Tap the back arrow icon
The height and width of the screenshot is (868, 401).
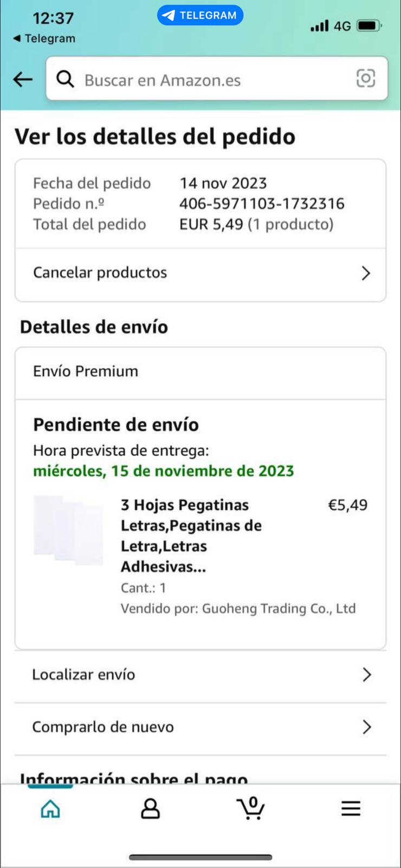pos(23,79)
